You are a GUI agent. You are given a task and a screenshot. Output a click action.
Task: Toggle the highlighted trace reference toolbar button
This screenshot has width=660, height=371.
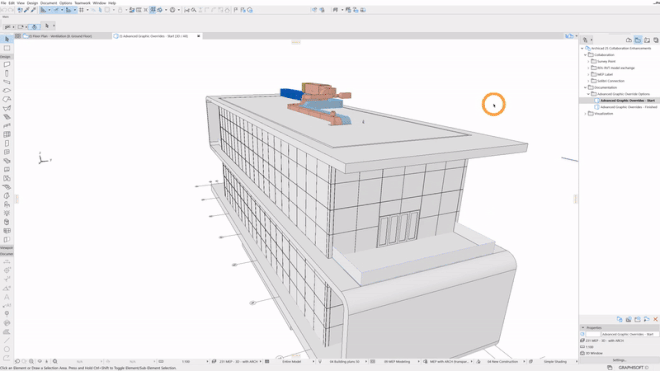tap(153, 10)
